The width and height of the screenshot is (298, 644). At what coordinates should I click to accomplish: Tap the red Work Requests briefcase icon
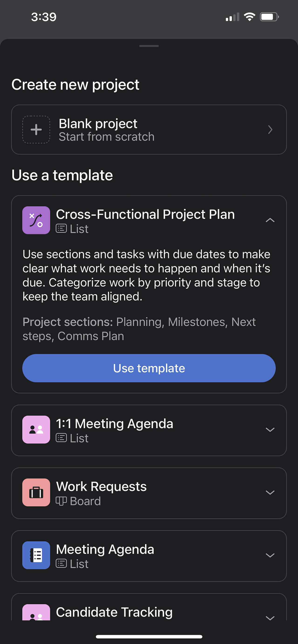(x=36, y=492)
